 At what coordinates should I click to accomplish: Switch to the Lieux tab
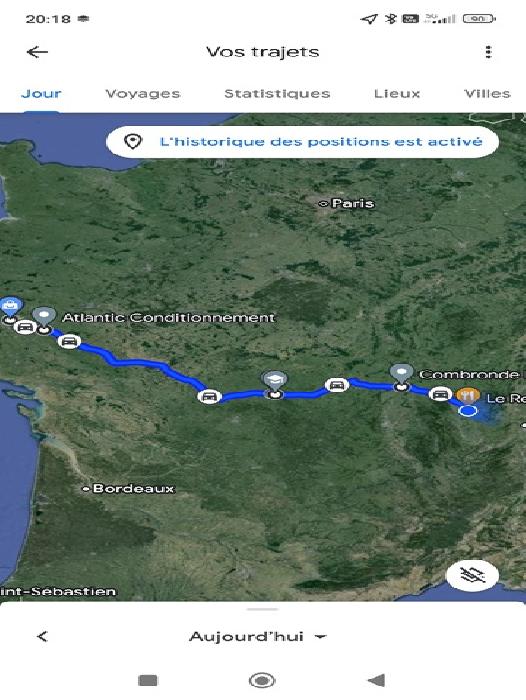[x=397, y=94]
